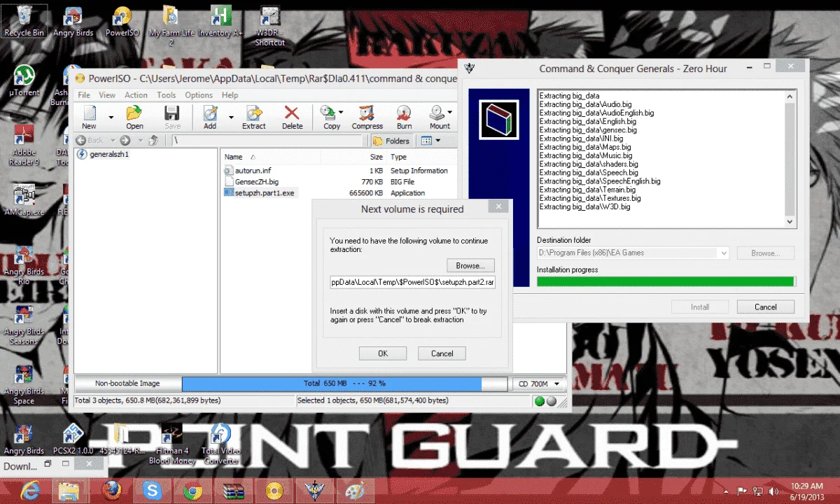Click the volume speaker tray icon
Image resolution: width=840 pixels, height=504 pixels.
point(773,491)
